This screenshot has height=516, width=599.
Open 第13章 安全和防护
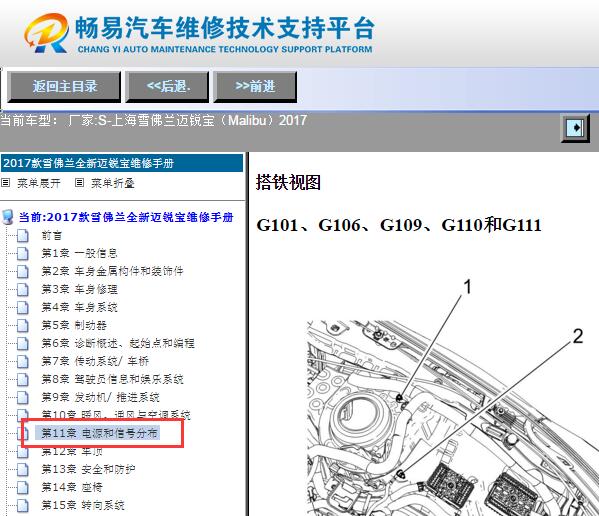[88, 469]
